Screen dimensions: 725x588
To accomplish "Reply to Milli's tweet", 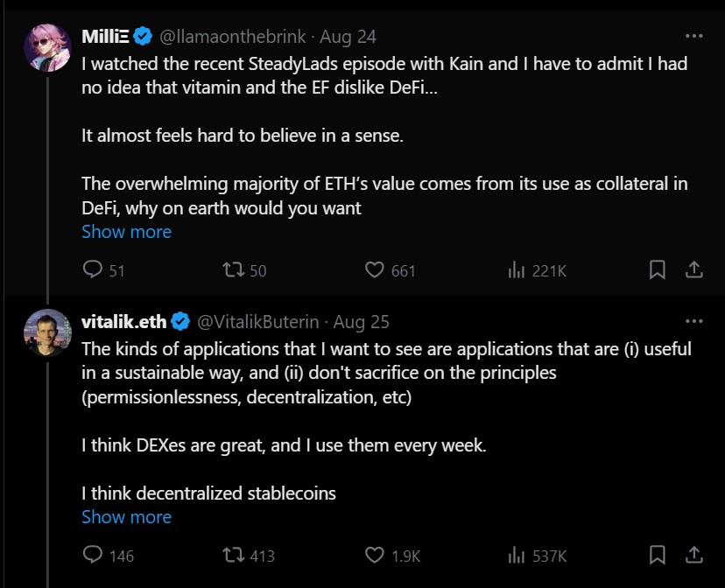I will tap(93, 270).
